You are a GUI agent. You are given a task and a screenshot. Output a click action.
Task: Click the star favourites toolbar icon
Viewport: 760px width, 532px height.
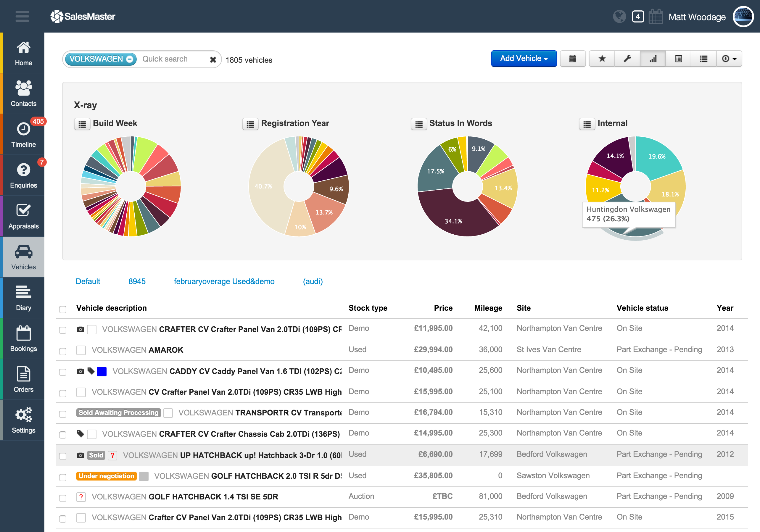coord(602,59)
